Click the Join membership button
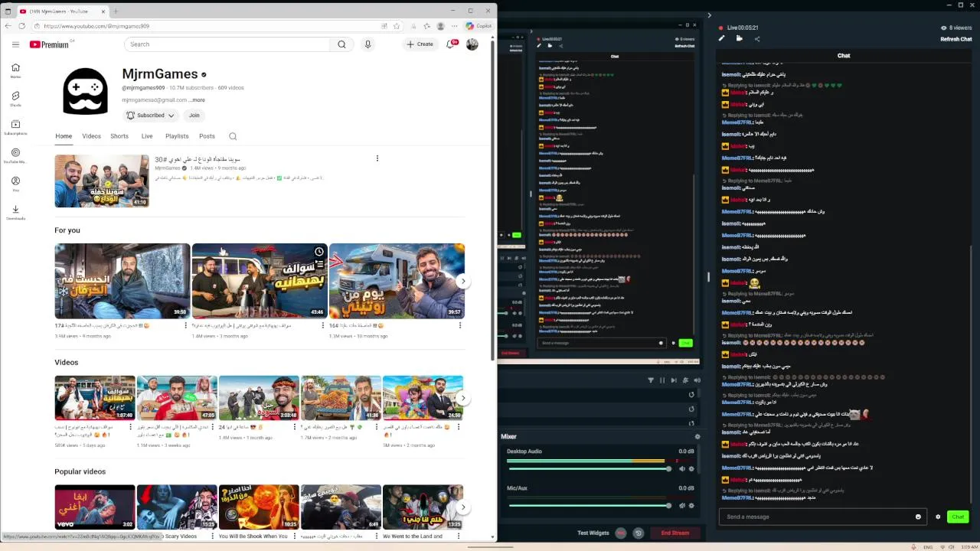The width and height of the screenshot is (980, 551). (x=194, y=116)
